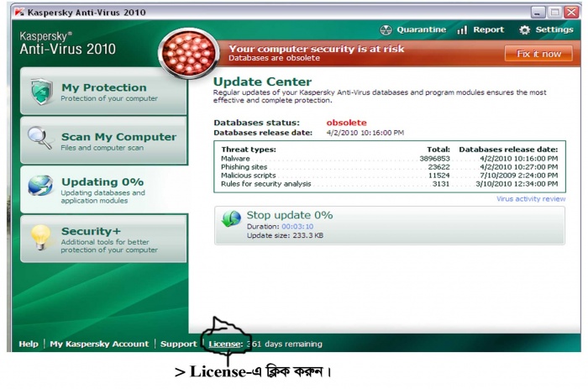Click the globe arrow icon near Stop update
The height and width of the screenshot is (389, 588).
pos(231,218)
